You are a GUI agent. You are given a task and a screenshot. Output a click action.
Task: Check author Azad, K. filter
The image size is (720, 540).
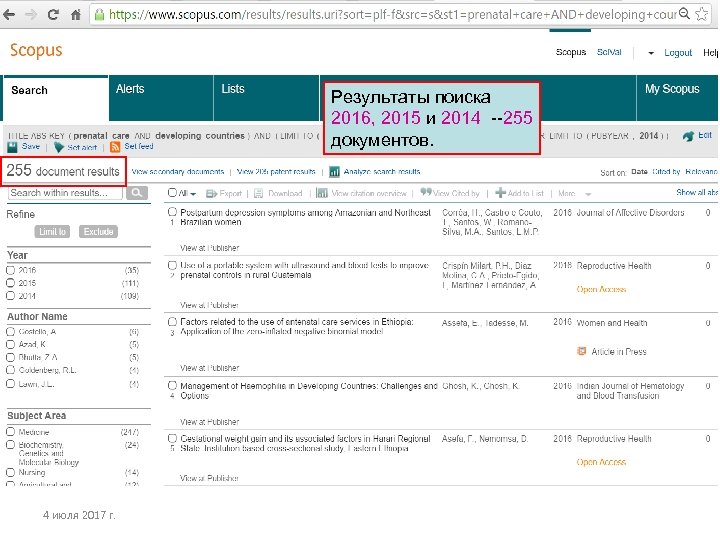click(11, 344)
